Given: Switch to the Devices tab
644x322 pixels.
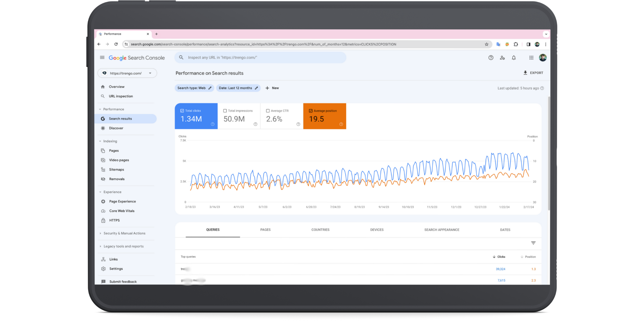Looking at the screenshot, I should click(377, 230).
